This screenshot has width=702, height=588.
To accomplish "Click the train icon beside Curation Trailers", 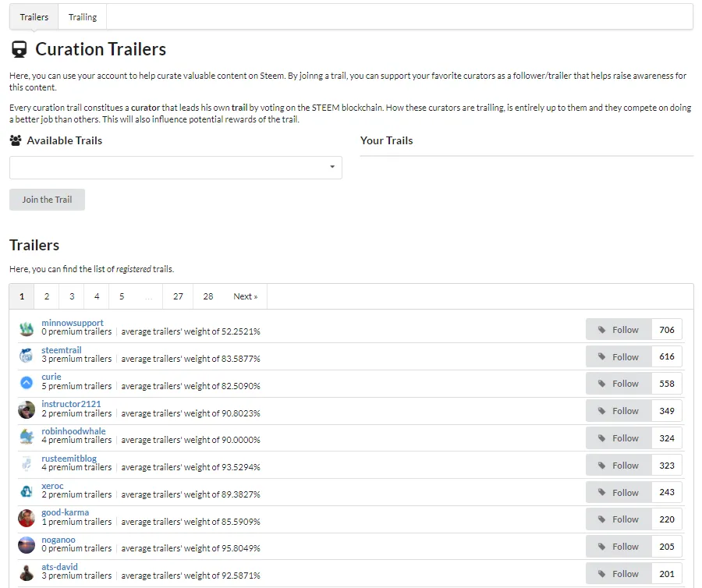I will [x=19, y=49].
